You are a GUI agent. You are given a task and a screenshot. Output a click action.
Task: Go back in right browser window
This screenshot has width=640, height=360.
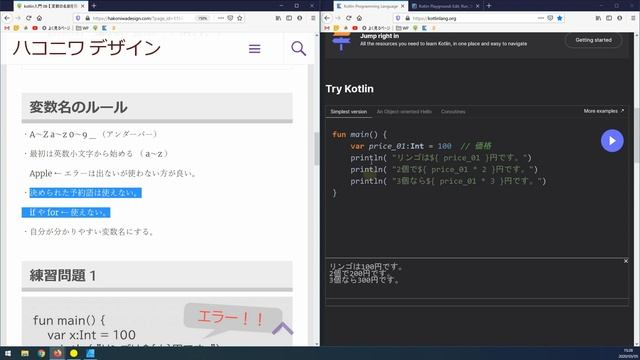pos(327,18)
